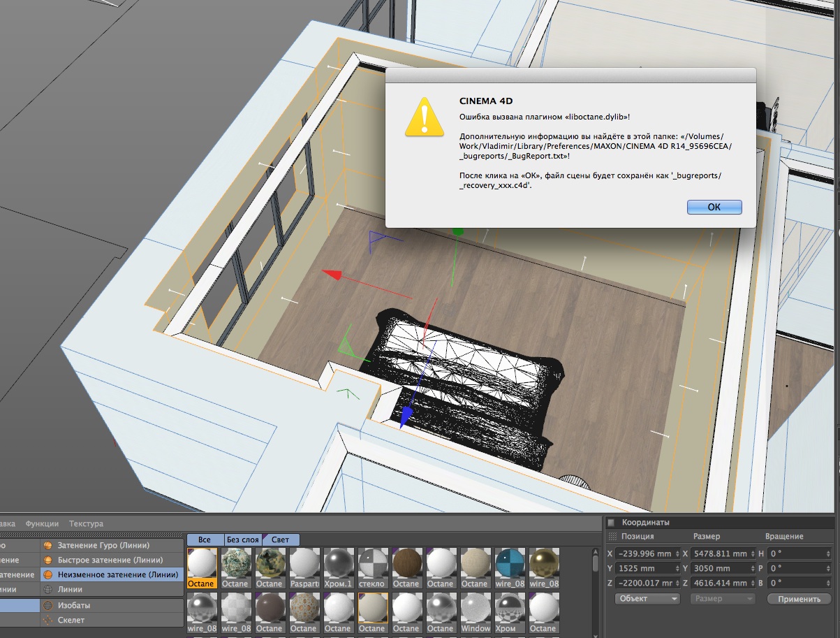Select the Хром material in second row
Viewport: 840px width, 638px height.
509,613
